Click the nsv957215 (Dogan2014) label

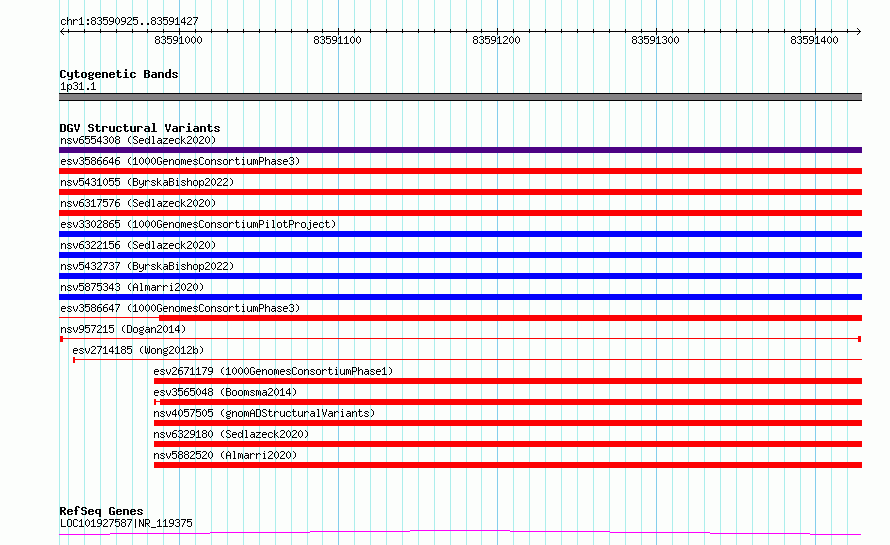(x=123, y=329)
